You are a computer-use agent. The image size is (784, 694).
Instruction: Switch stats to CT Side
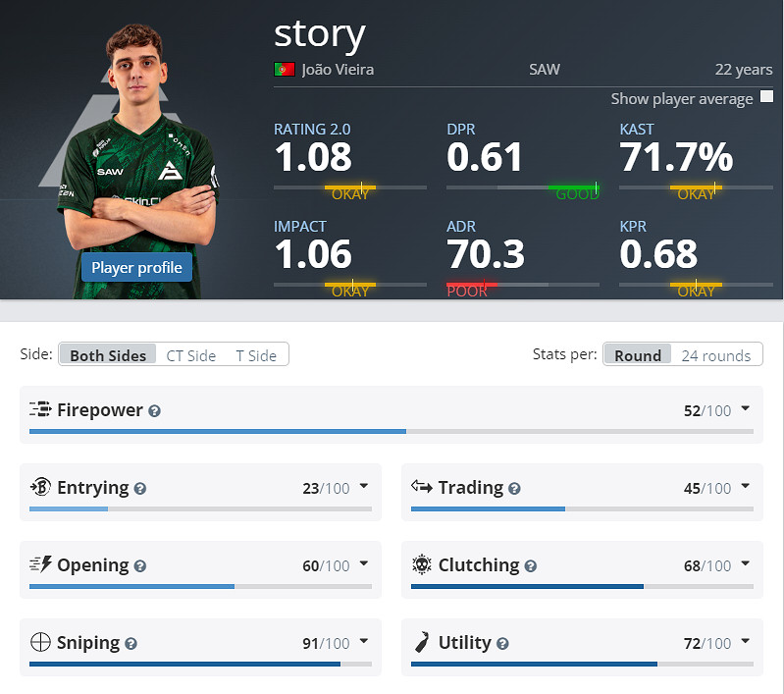(190, 355)
